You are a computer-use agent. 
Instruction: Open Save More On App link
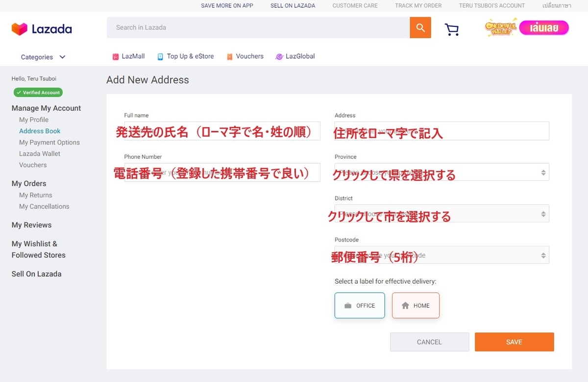tap(227, 6)
